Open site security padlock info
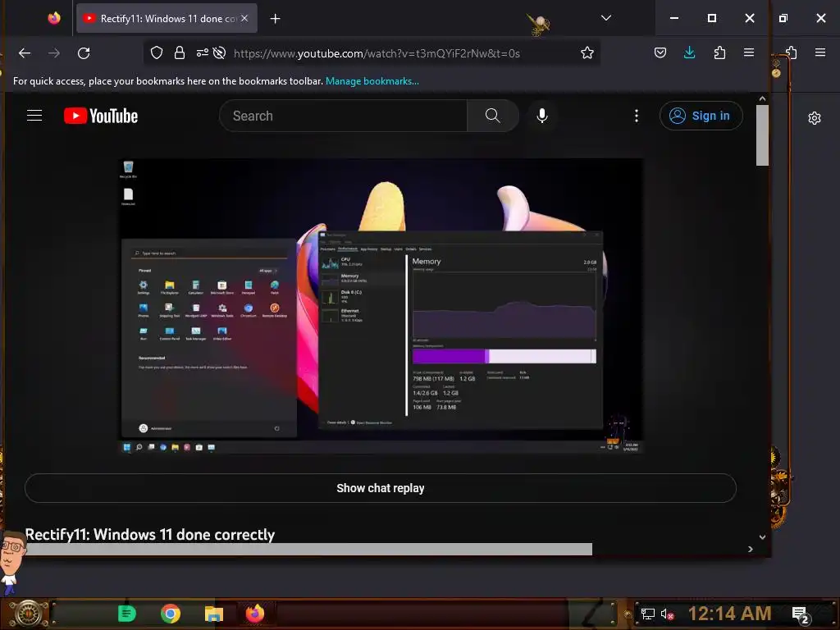Image resolution: width=840 pixels, height=630 pixels. point(180,53)
